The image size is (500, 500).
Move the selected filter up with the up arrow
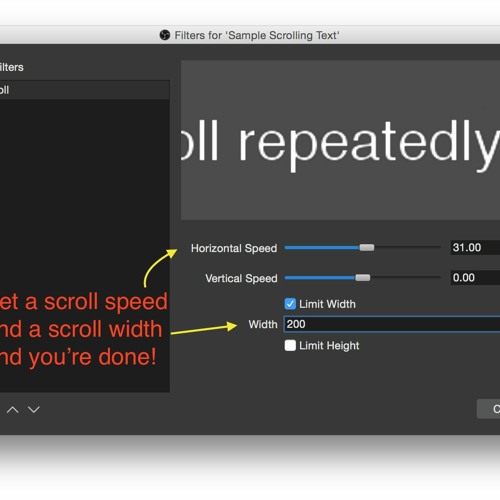(13, 409)
